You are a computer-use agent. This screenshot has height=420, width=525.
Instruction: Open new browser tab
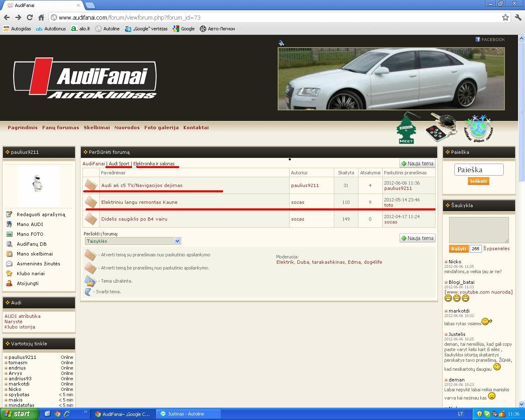tap(90, 5)
